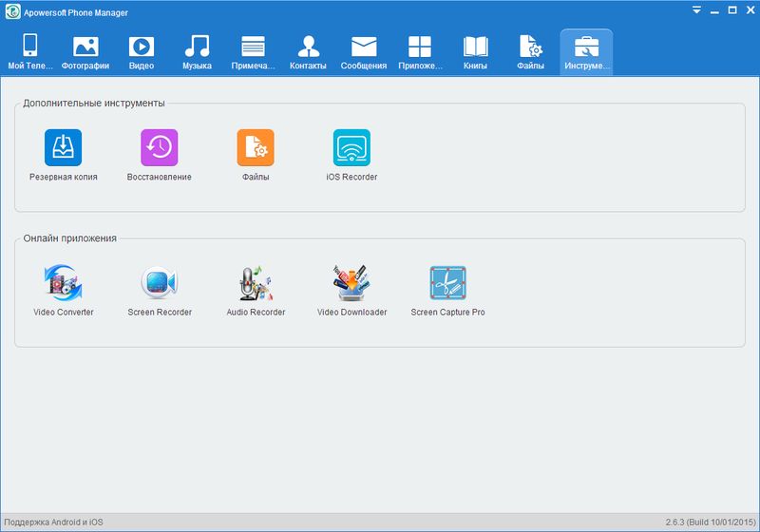Switch to the Фотографии tab
The width and height of the screenshot is (760, 532).
tap(85, 52)
